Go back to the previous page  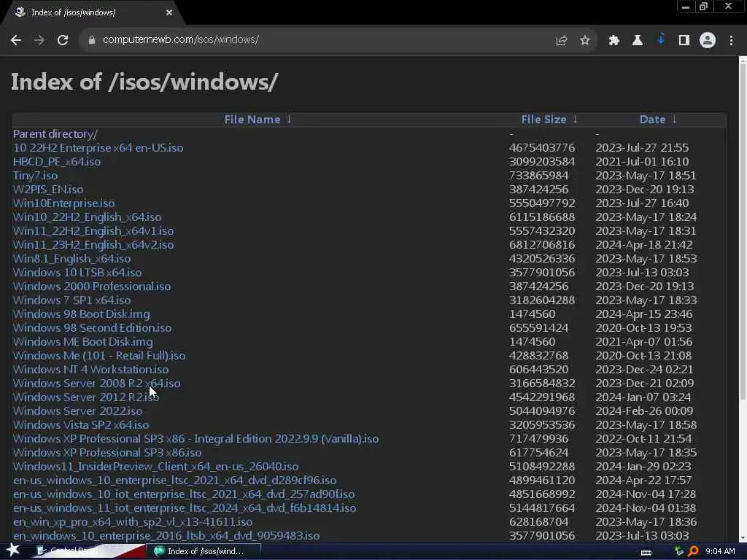tap(16, 40)
